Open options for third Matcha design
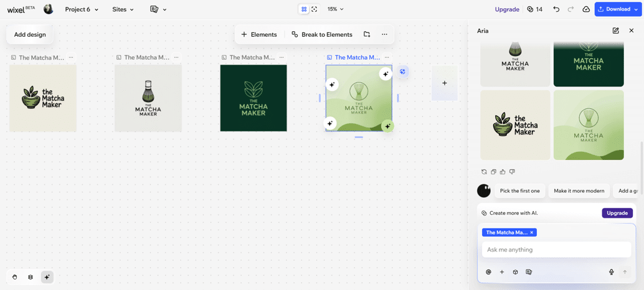The image size is (644, 290). [x=282, y=57]
